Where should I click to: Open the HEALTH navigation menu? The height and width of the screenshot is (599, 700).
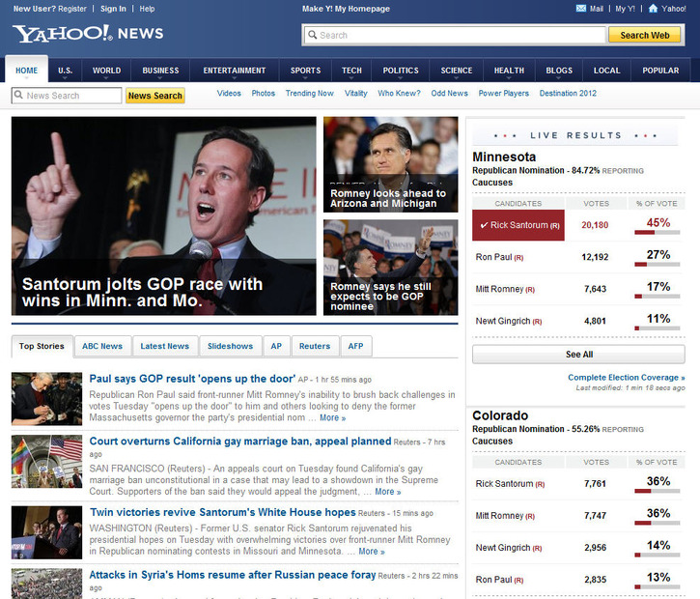[509, 71]
